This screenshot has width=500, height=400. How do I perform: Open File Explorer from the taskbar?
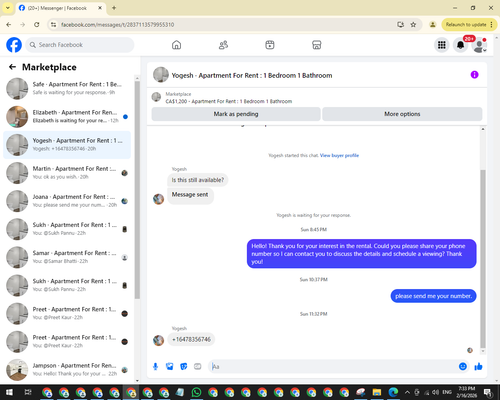click(x=377, y=392)
